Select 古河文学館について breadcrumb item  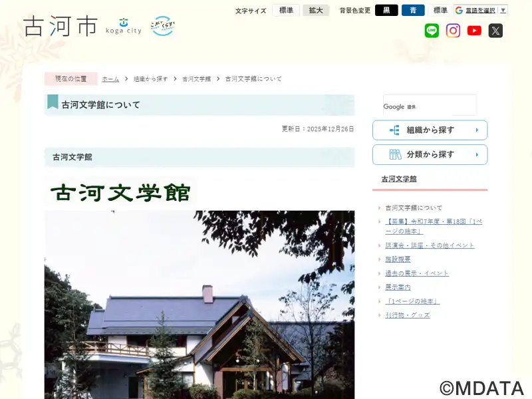pos(253,78)
